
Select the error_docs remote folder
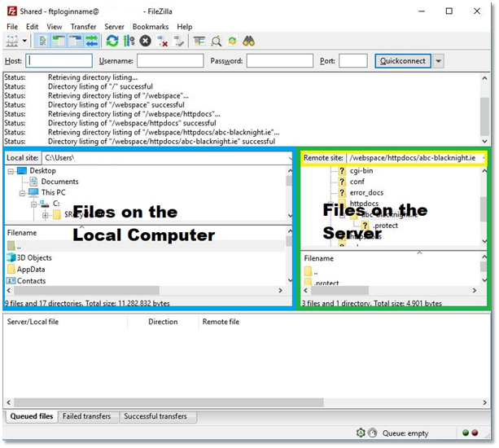[x=366, y=192]
